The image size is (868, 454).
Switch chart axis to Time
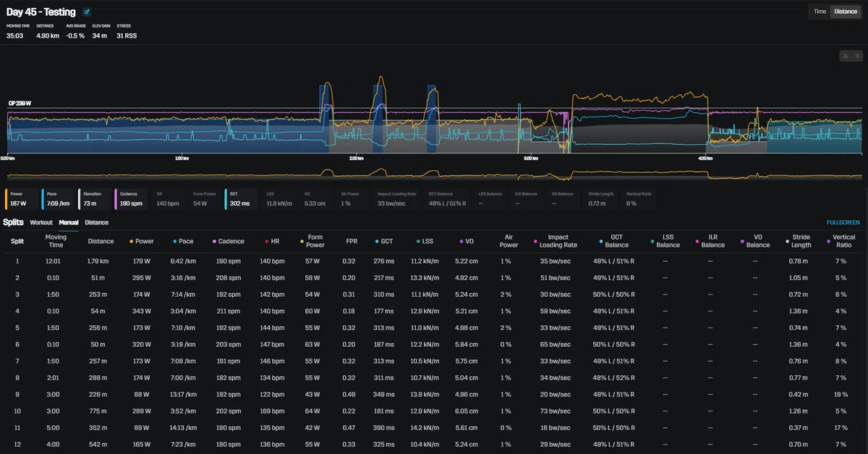pos(820,11)
